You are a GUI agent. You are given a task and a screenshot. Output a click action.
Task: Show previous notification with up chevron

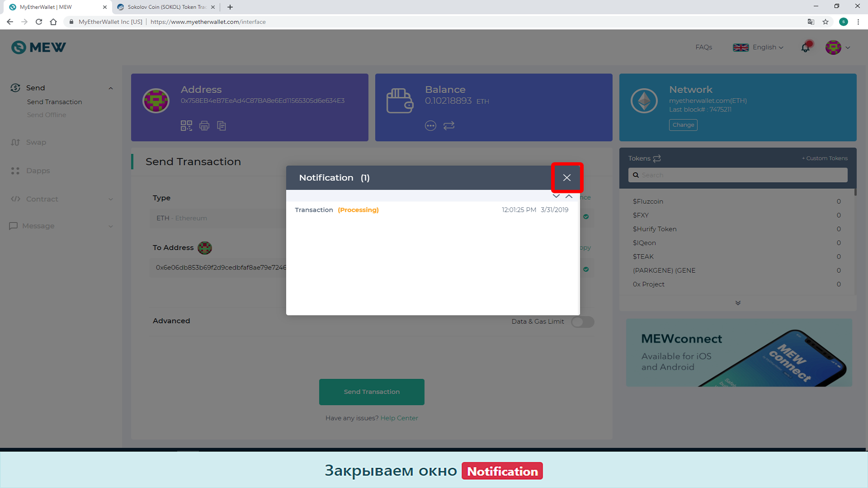569,196
